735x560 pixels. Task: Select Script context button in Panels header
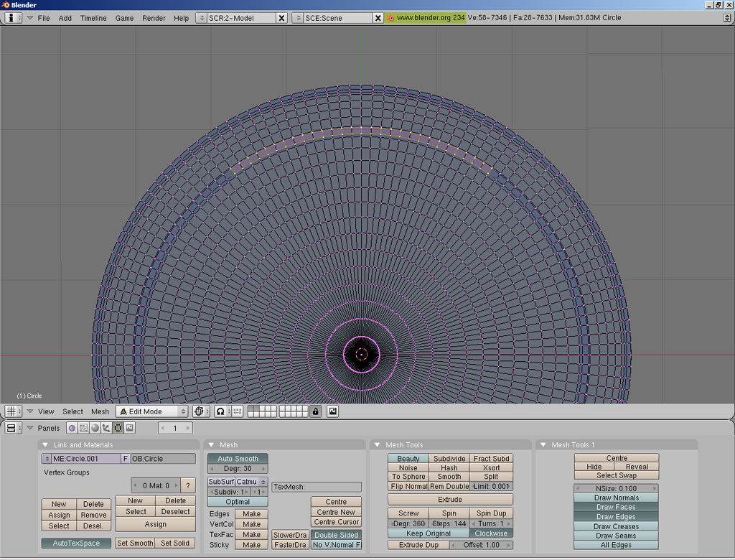83,428
